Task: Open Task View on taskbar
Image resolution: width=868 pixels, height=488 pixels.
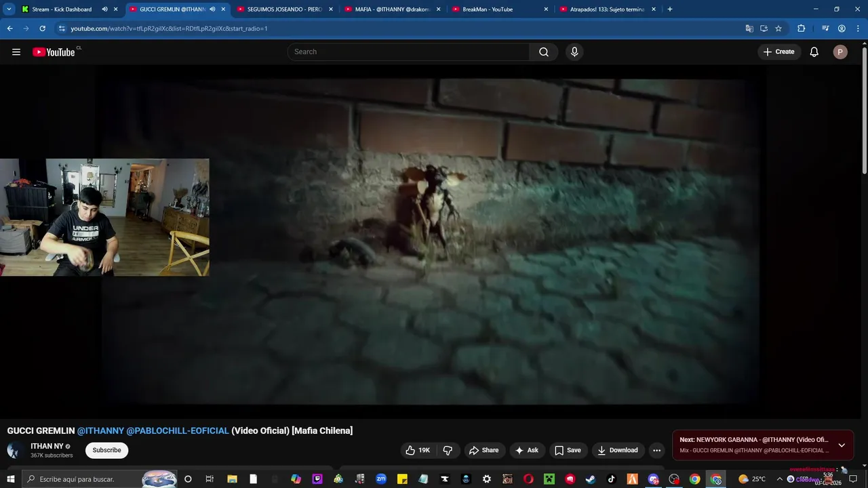Action: pyautogui.click(x=210, y=479)
